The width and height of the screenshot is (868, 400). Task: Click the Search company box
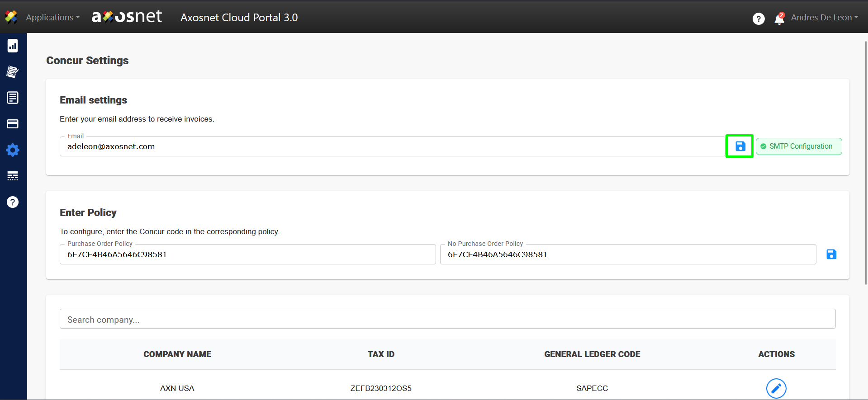(x=447, y=320)
